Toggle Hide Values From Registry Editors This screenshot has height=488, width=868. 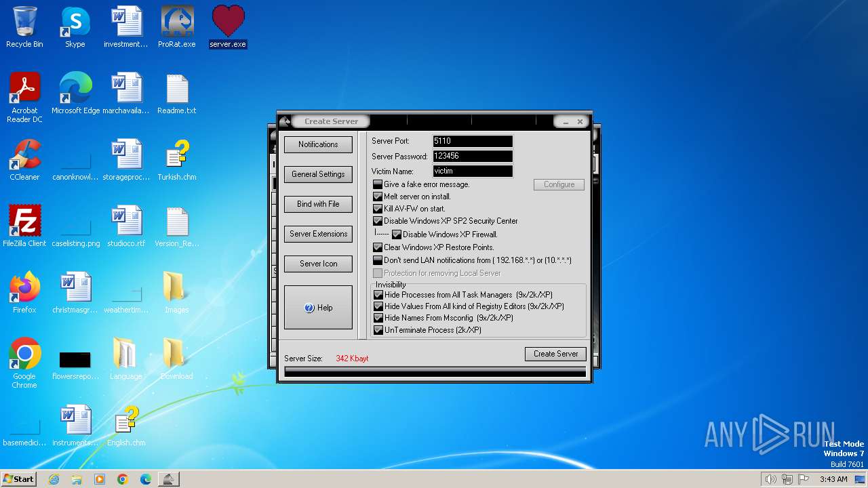coord(378,306)
